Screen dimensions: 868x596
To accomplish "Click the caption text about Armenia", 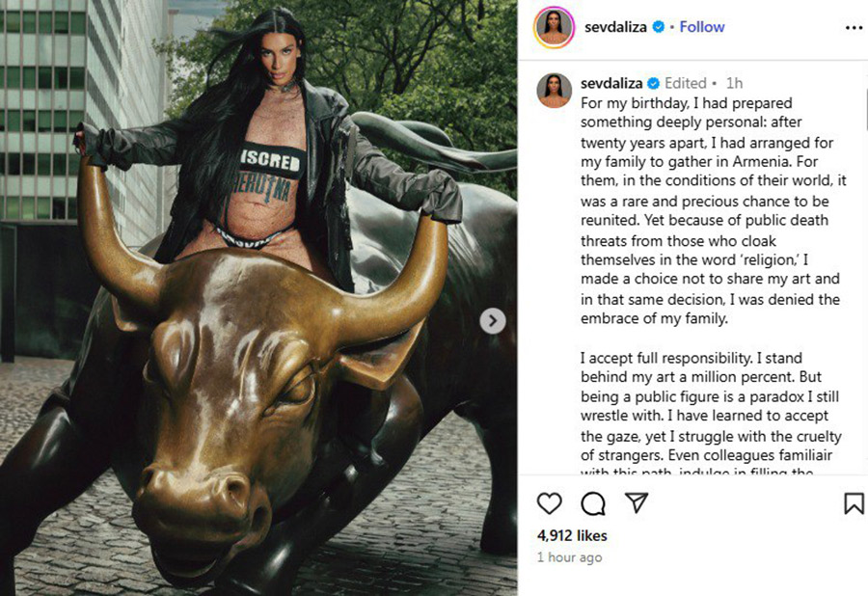I will (x=713, y=211).
